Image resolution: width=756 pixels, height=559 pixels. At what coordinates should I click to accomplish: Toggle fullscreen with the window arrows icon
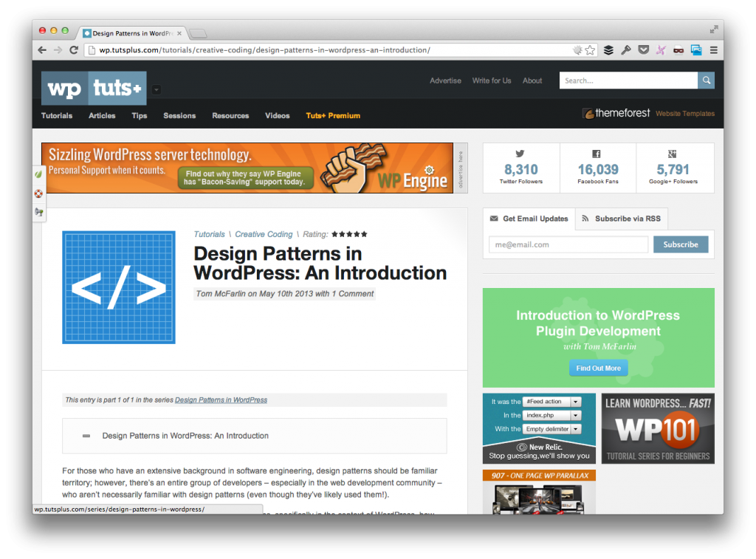(x=714, y=30)
